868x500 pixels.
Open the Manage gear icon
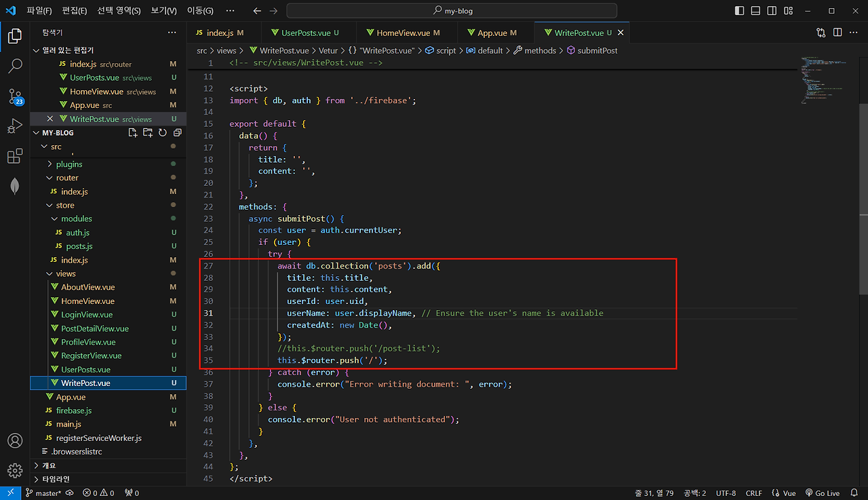coord(15,470)
